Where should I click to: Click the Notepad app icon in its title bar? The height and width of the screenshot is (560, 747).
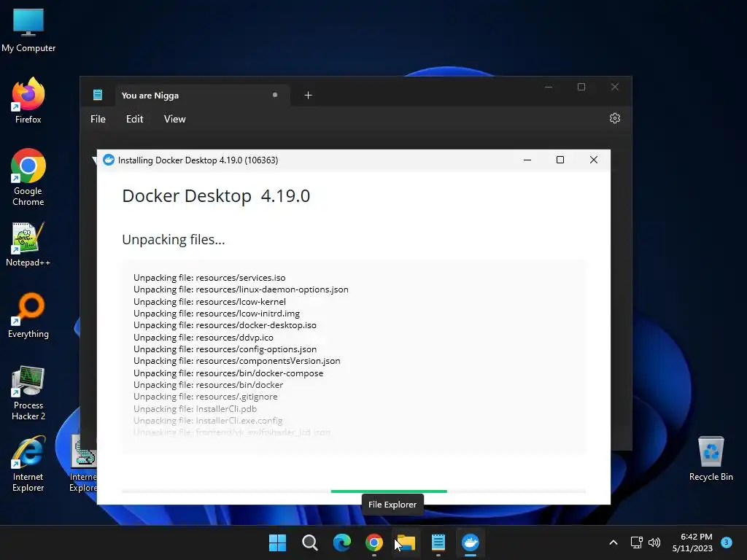click(x=98, y=95)
